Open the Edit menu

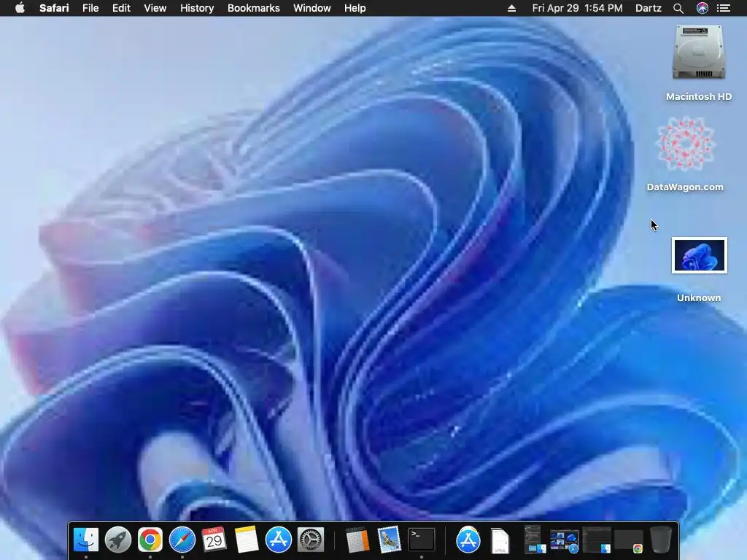[x=121, y=8]
